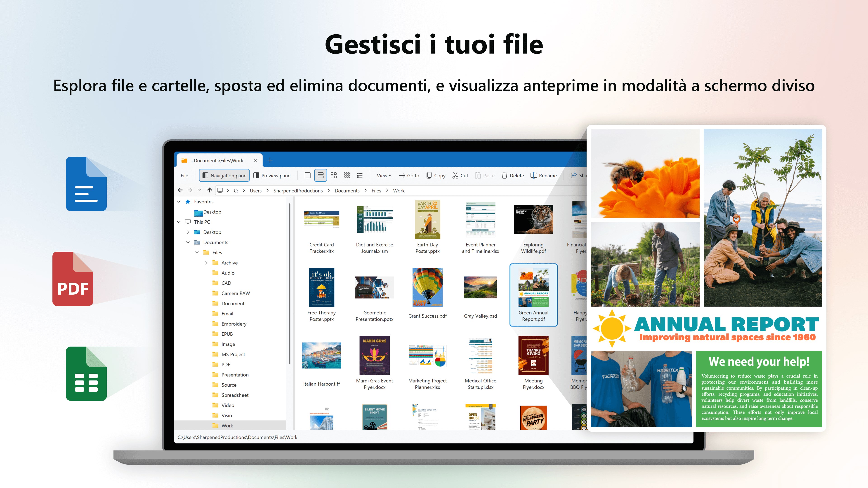Open a new tab with plus icon
Viewport: 868px width, 488px height.
(x=270, y=160)
